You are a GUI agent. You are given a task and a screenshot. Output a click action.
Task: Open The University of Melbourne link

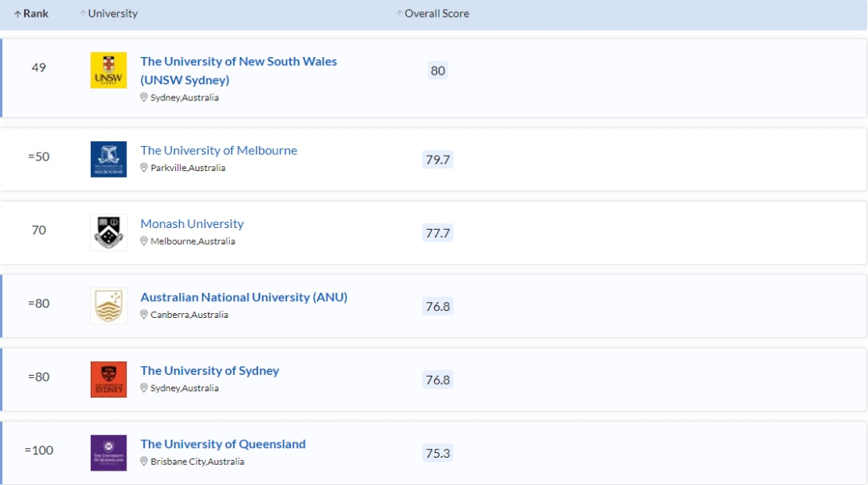219,150
